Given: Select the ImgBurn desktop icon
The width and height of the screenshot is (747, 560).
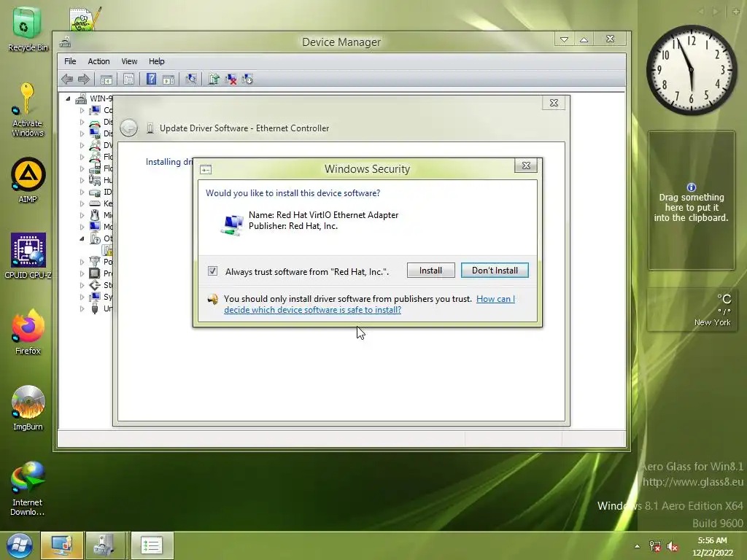Looking at the screenshot, I should tap(28, 408).
